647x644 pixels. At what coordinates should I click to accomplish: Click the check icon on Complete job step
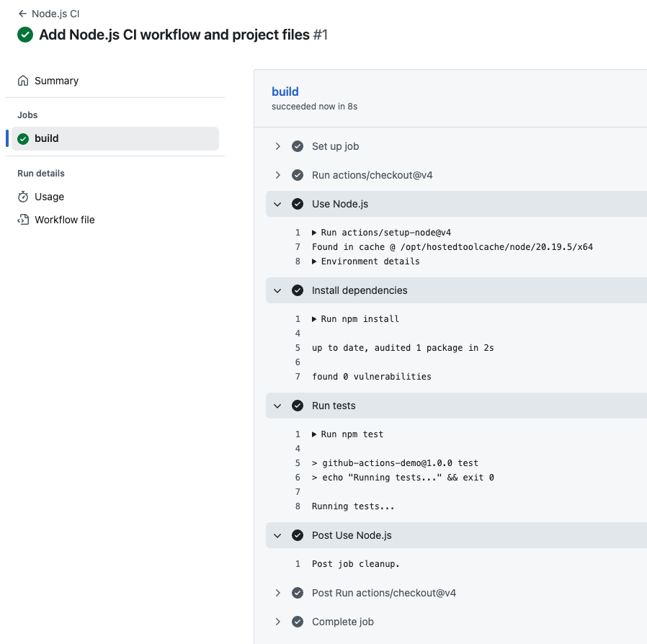pos(298,622)
